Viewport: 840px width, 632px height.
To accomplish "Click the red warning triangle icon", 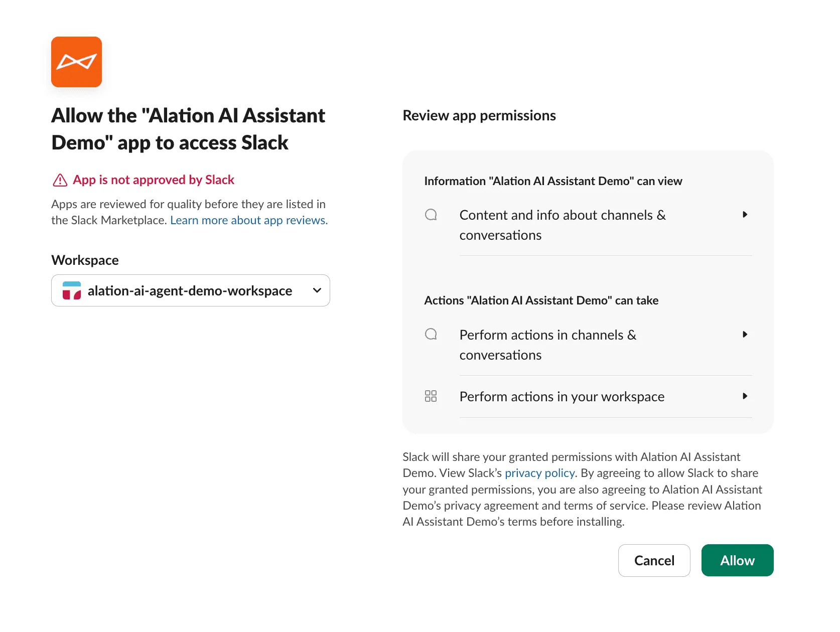I will [60, 180].
